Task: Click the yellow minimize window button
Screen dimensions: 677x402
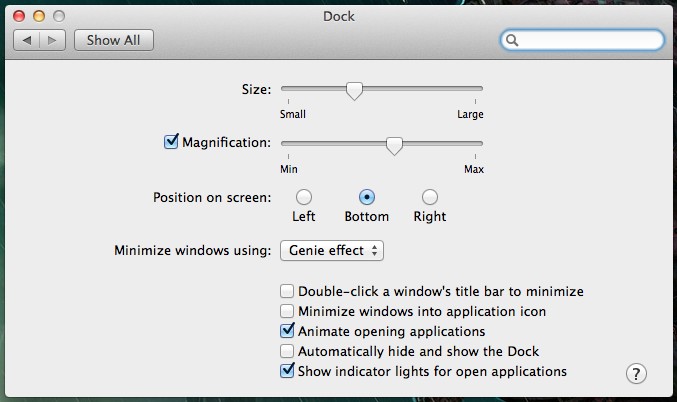Action: point(39,16)
